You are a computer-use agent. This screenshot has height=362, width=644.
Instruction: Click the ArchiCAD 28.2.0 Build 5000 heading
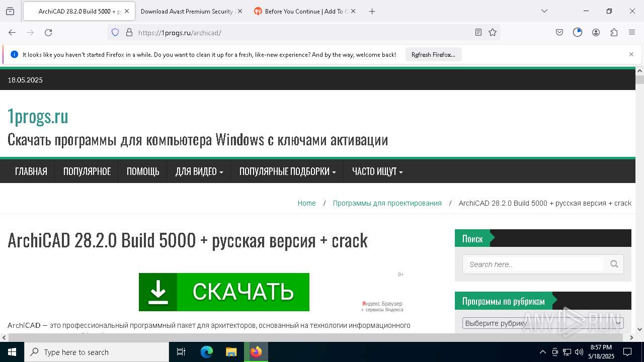[x=188, y=240]
